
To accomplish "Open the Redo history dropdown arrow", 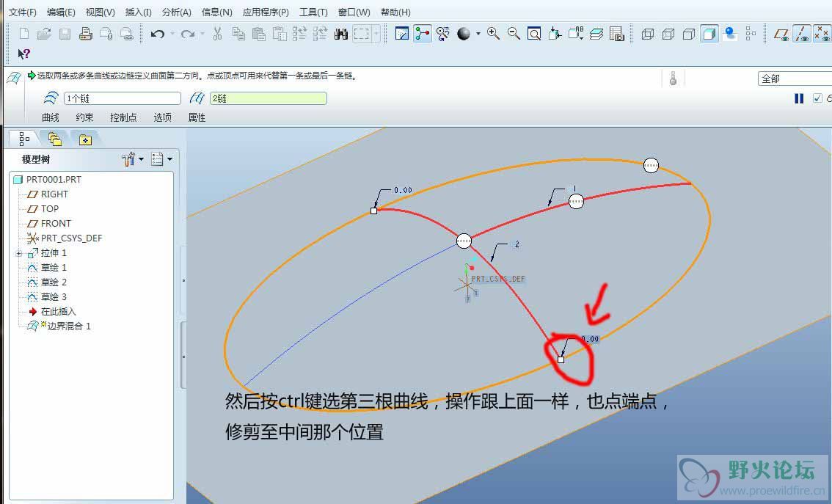I will coord(202,34).
